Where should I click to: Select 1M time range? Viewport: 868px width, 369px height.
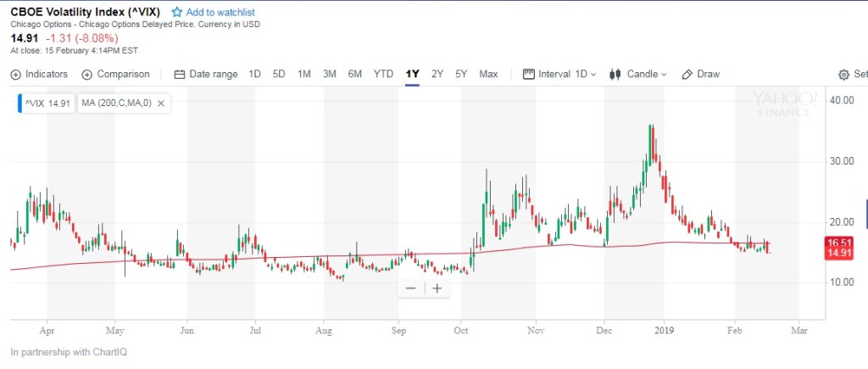tap(304, 75)
